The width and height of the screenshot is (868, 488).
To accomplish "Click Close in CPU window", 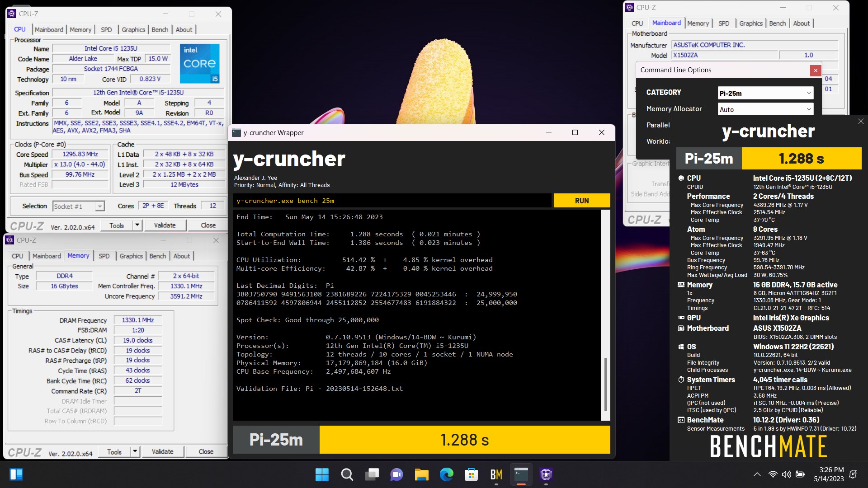I will pyautogui.click(x=208, y=225).
